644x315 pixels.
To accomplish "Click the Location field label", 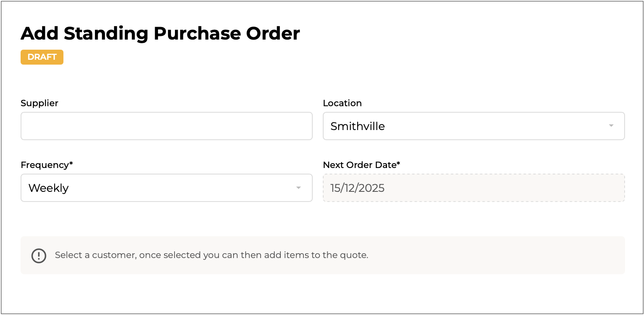I will pos(342,103).
